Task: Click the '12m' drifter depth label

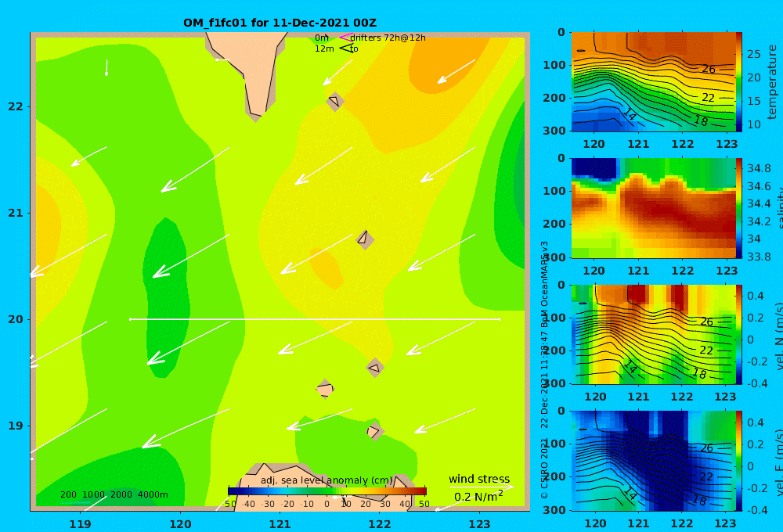Action: tap(324, 49)
